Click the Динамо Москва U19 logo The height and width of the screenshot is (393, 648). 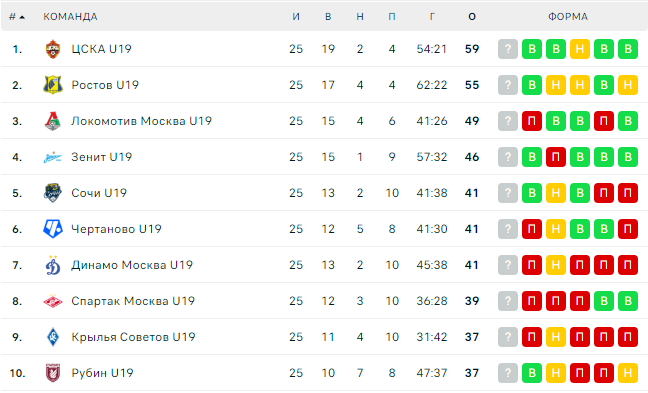(x=53, y=265)
